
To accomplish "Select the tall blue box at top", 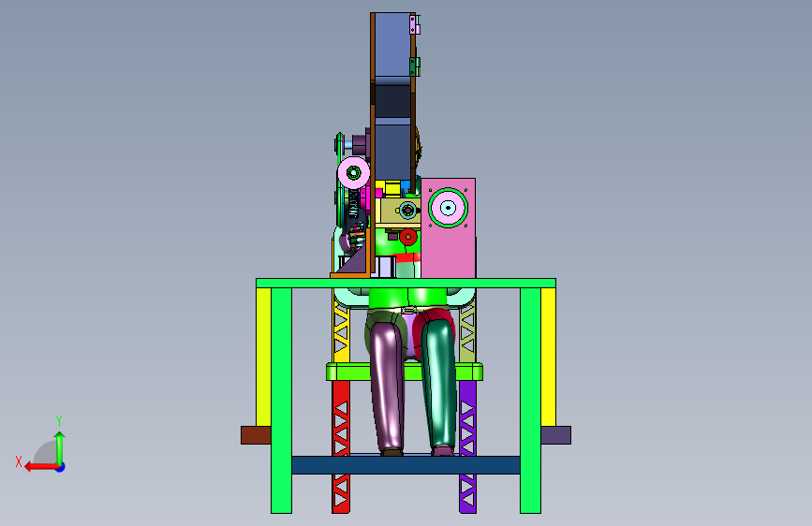I will pos(392,46).
